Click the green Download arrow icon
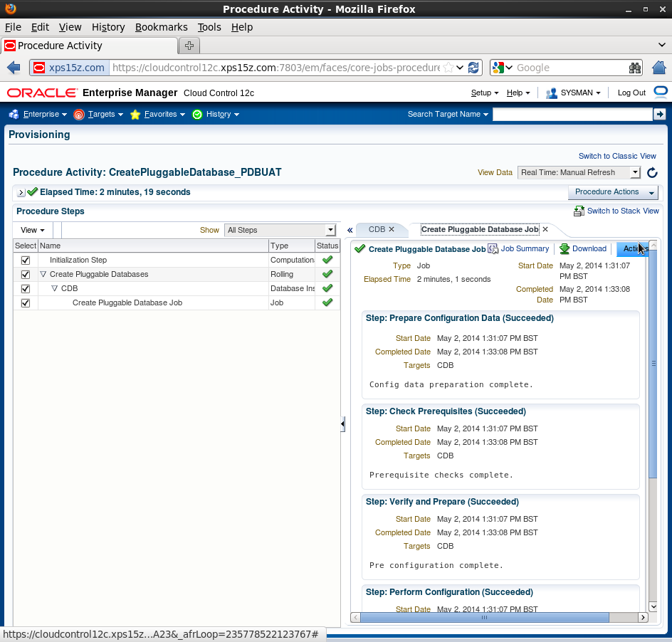Viewport: 672px width, 642px height. [x=565, y=248]
